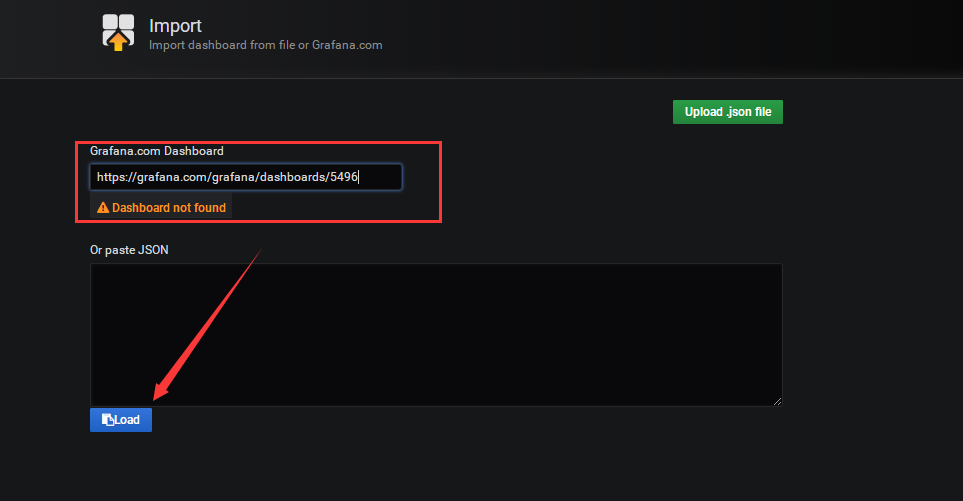Focus the Grafana.com Dashboard URL field

246,177
